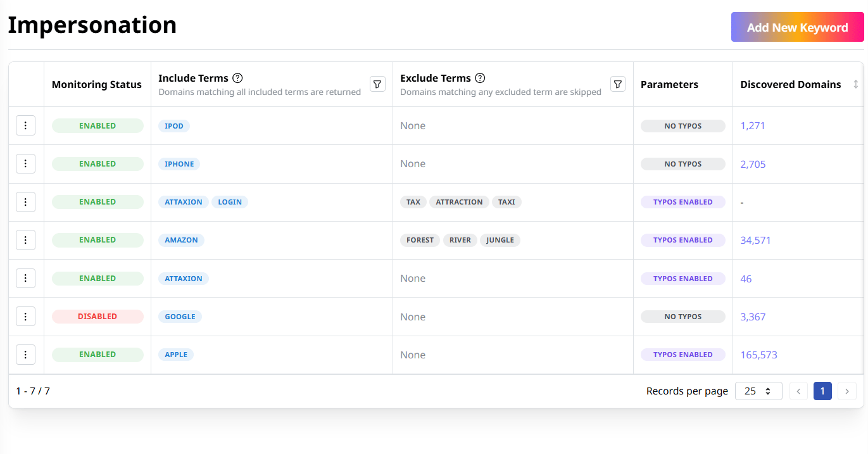Click the next page chevron
Screen dimensions: 868x454
click(x=847, y=391)
